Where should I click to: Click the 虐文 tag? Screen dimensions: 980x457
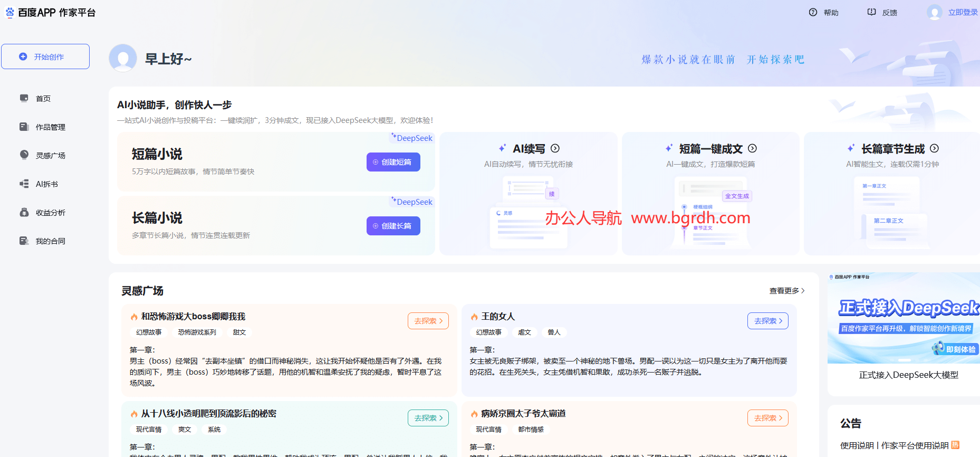coord(524,332)
